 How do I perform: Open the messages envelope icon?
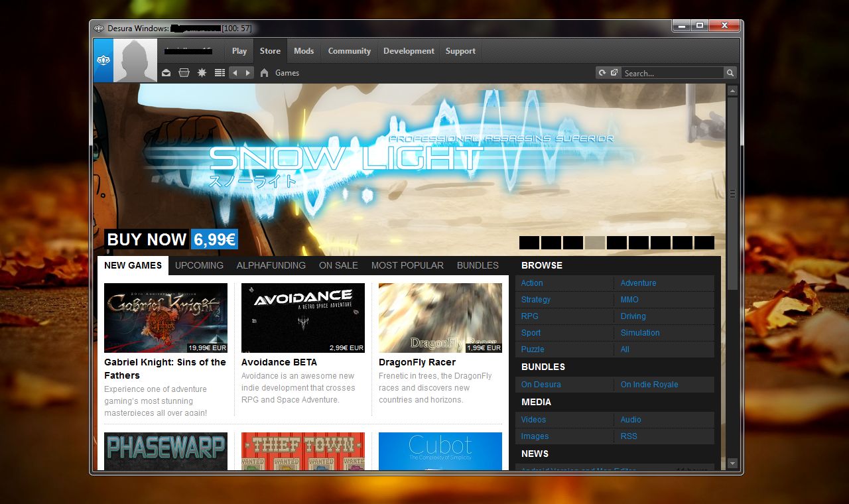(x=166, y=73)
